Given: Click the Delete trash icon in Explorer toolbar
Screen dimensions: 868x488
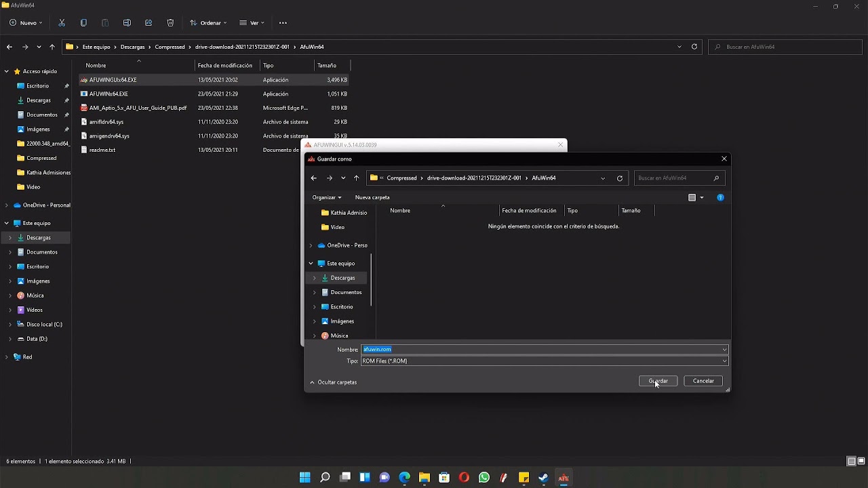Looking at the screenshot, I should 170,23.
